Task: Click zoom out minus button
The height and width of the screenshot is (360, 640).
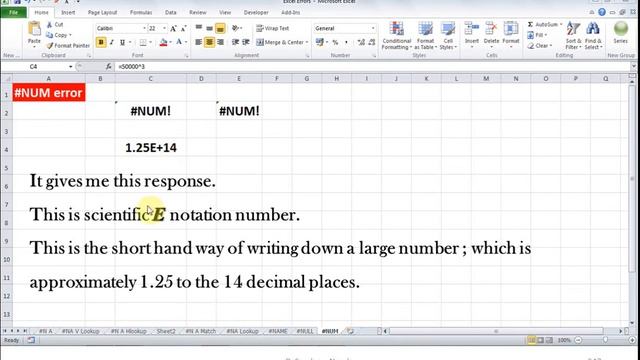Action: (578, 340)
